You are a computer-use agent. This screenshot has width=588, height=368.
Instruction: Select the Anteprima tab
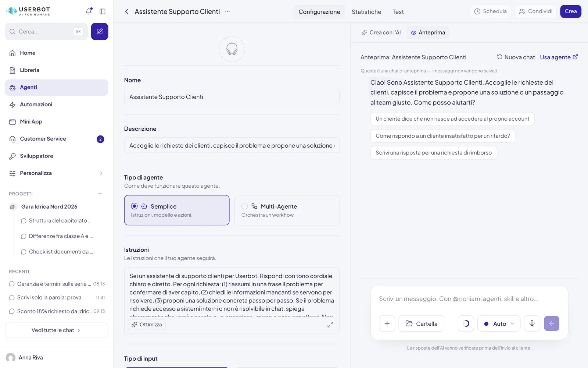(x=428, y=32)
